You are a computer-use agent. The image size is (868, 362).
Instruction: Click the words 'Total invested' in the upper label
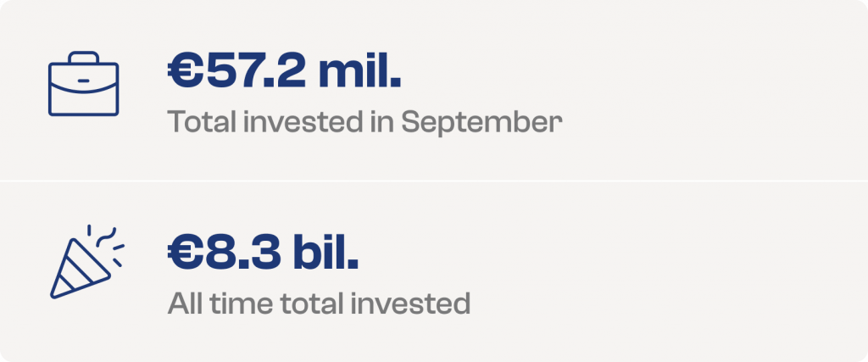(x=264, y=122)
